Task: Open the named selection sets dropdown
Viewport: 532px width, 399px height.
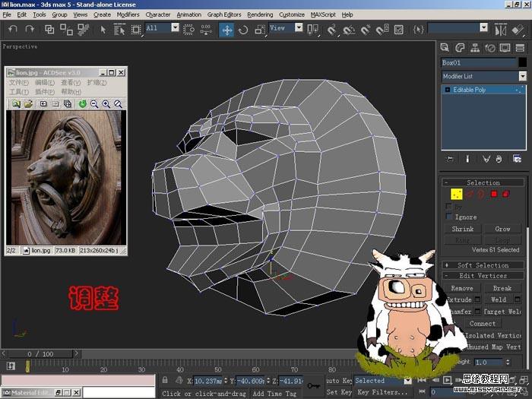Action: [x=484, y=27]
